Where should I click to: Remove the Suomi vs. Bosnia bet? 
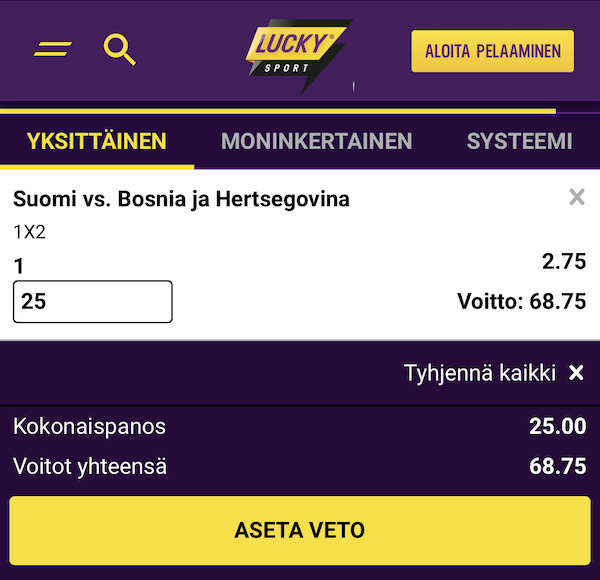click(x=576, y=197)
